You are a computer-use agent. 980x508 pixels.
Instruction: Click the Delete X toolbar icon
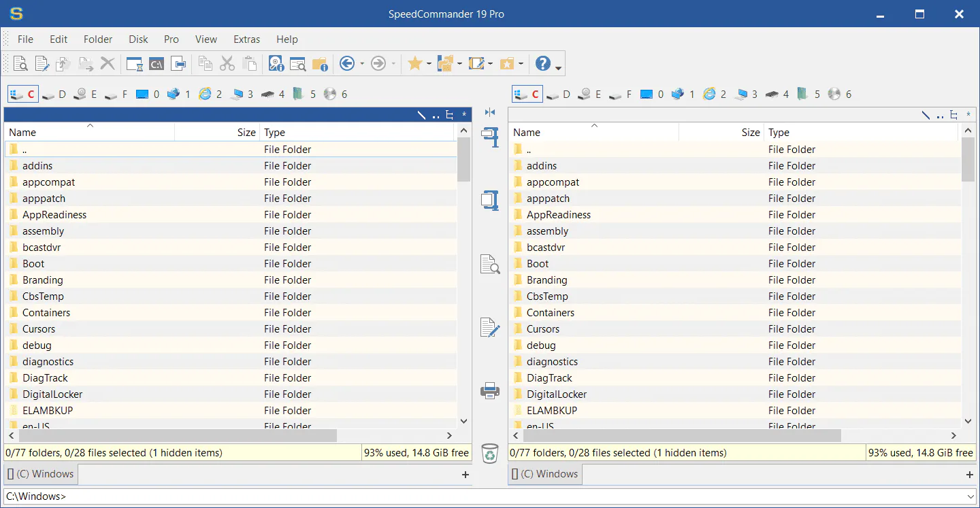tap(108, 64)
